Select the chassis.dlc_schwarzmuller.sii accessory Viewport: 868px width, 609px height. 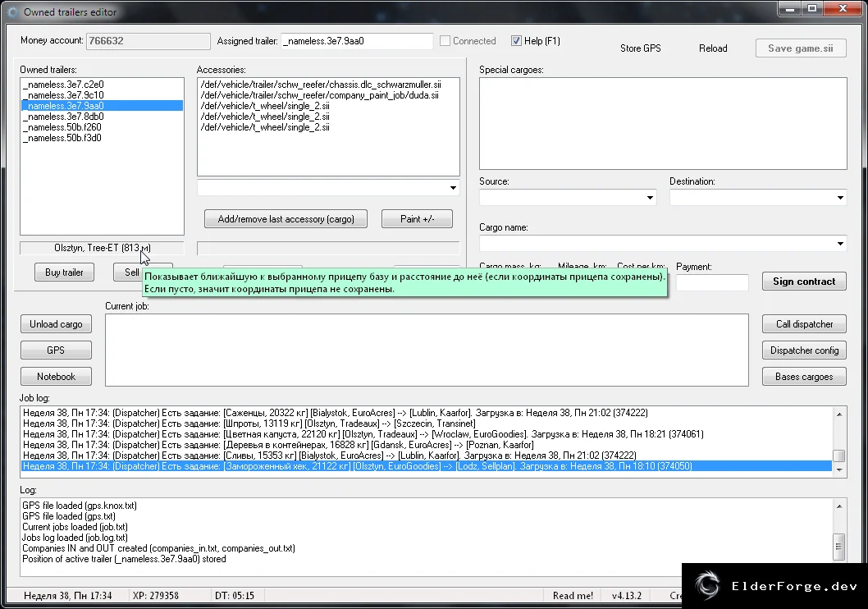tap(328, 85)
